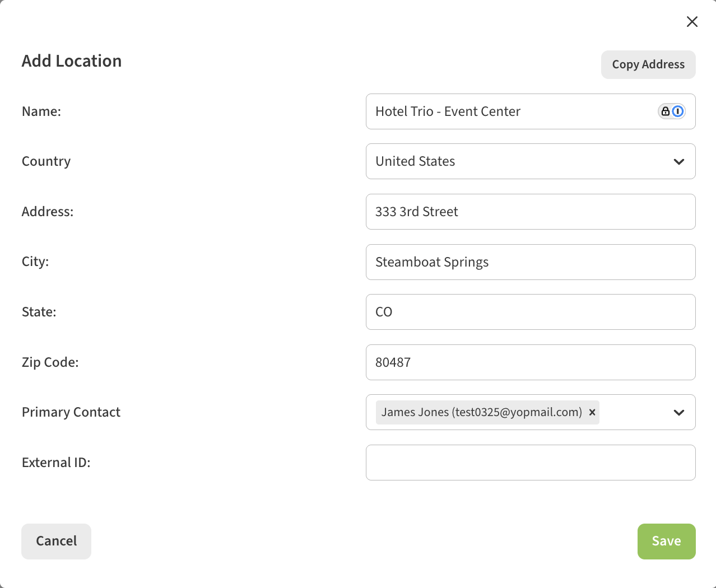Click the James Jones contact chip text
This screenshot has width=716, height=588.
click(x=481, y=412)
